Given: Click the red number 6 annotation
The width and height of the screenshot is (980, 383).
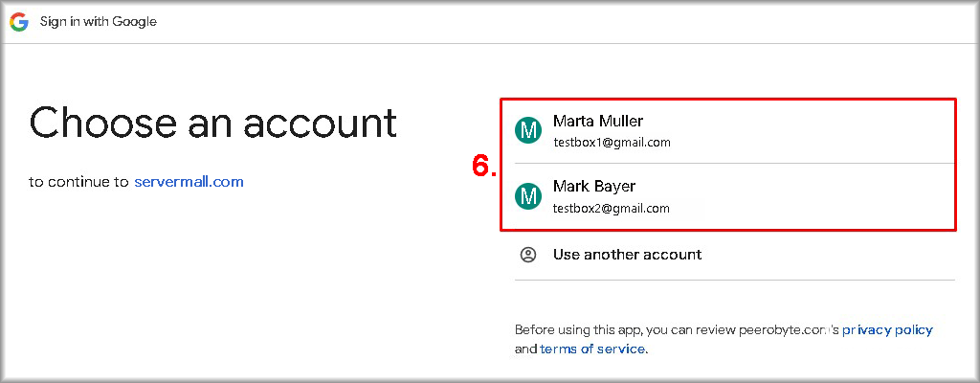Looking at the screenshot, I should tap(484, 167).
